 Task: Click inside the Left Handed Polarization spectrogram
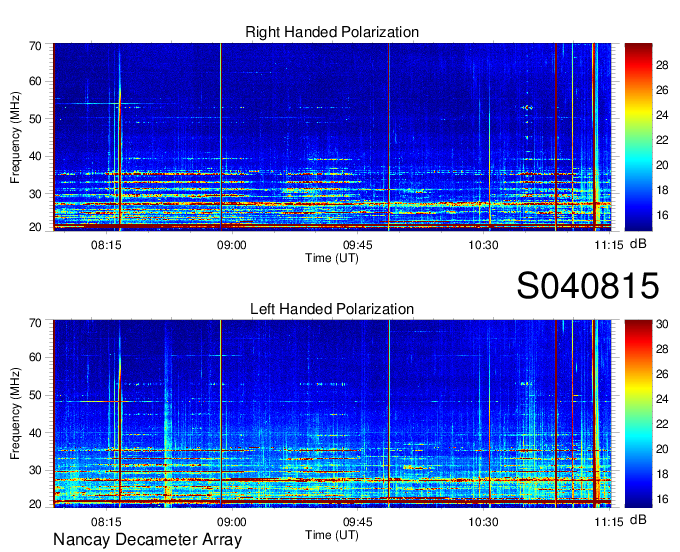(332, 413)
